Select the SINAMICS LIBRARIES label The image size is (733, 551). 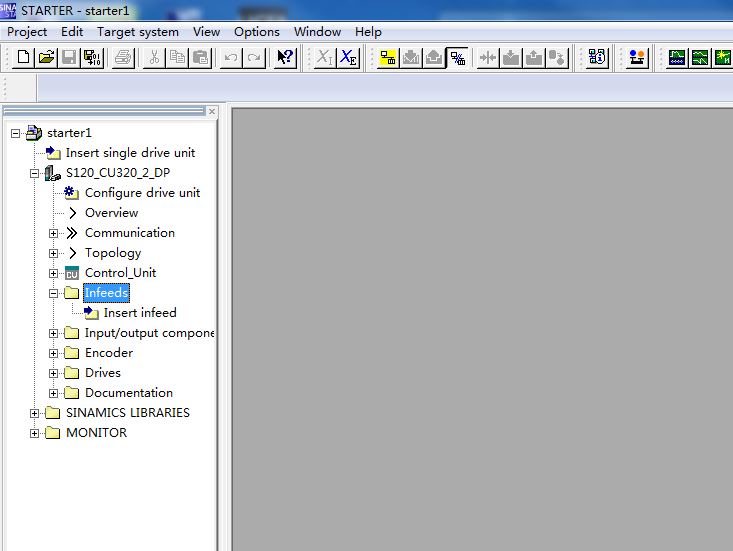[x=128, y=413]
